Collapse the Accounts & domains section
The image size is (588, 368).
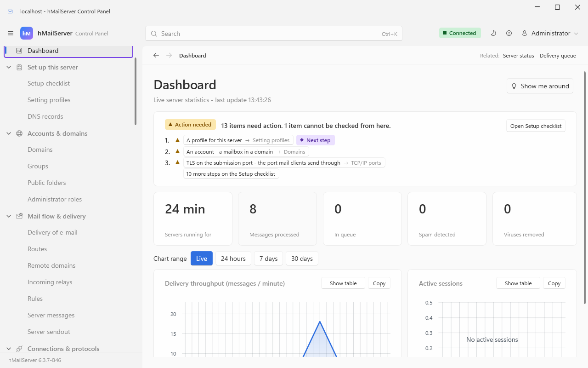point(9,133)
